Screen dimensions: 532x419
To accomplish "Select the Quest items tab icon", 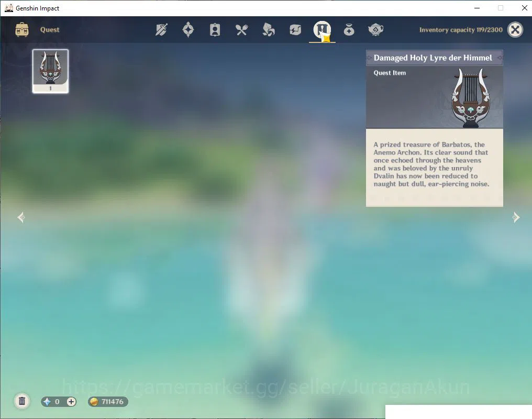I will pos(322,30).
